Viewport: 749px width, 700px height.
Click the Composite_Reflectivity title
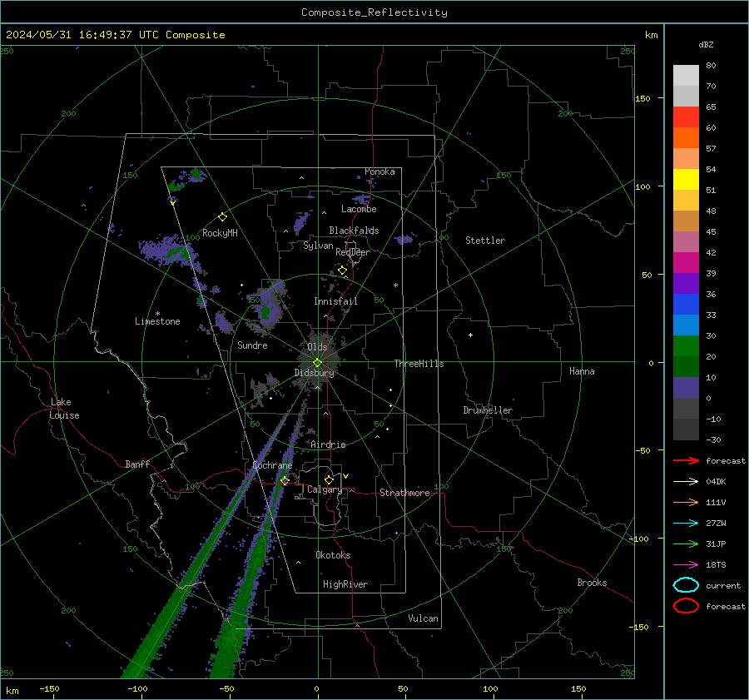point(374,12)
